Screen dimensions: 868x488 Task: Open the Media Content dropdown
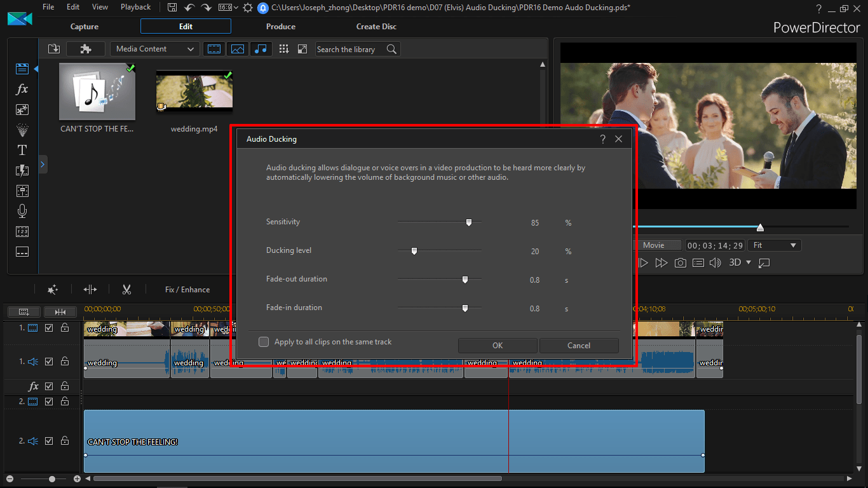tap(155, 49)
